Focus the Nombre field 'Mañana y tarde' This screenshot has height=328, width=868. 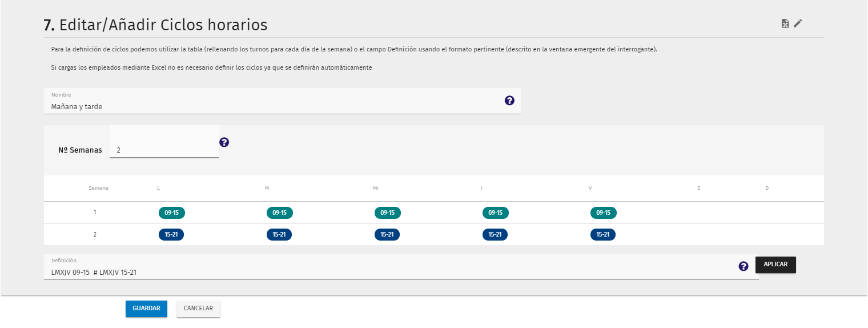point(282,101)
